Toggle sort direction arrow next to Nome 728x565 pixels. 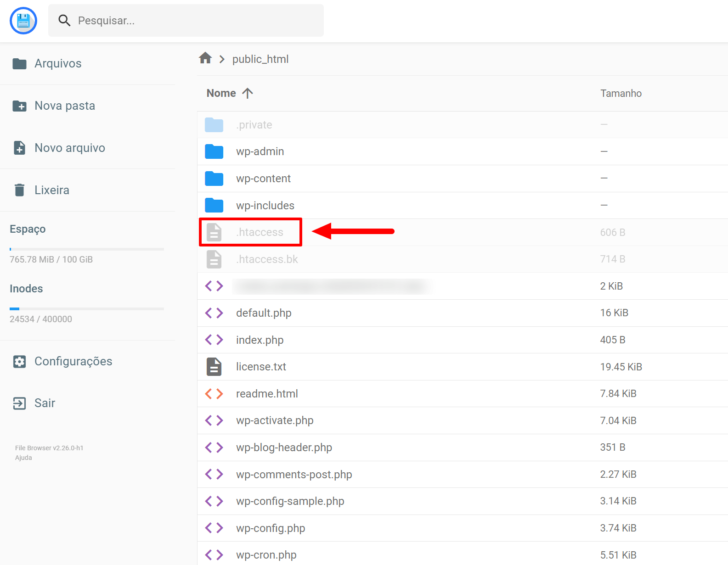point(247,93)
